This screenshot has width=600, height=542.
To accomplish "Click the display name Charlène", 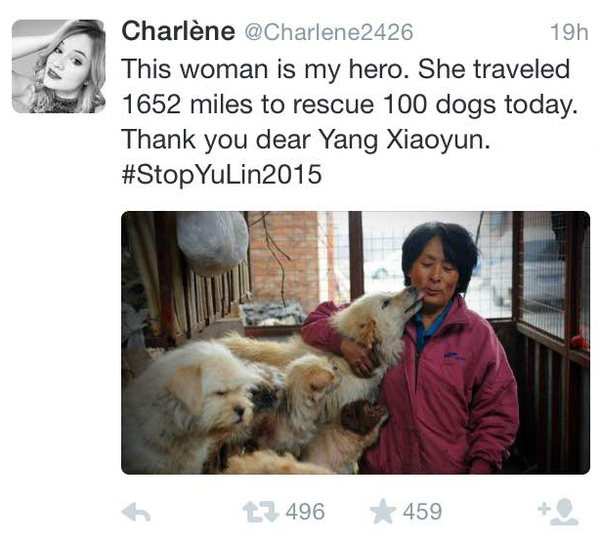I will (x=178, y=31).
